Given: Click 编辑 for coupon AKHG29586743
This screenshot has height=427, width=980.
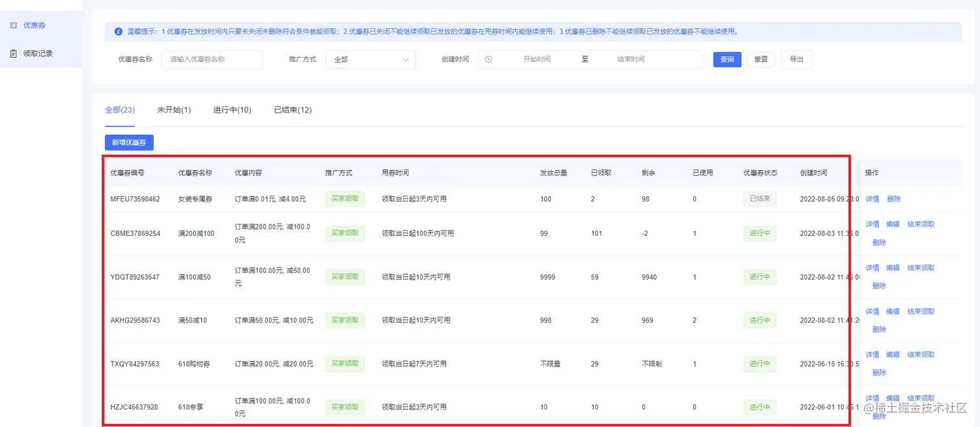Looking at the screenshot, I should [893, 312].
